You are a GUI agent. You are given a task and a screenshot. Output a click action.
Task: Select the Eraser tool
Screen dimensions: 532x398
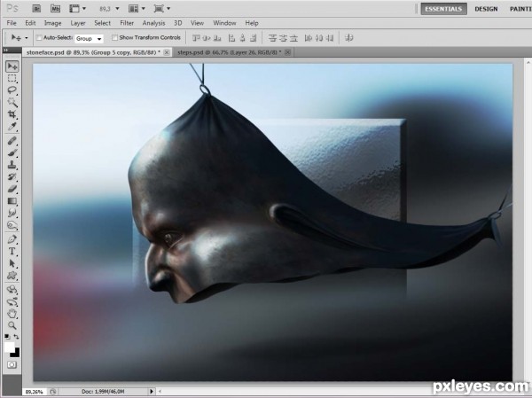[x=12, y=189]
